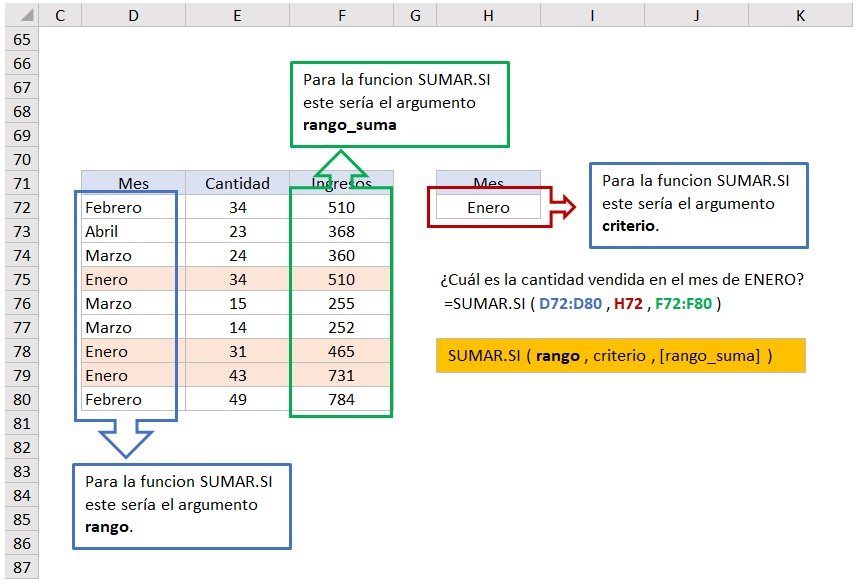Select the blue rango text box at bottom
This screenshot has width=859, height=586.
(x=181, y=505)
